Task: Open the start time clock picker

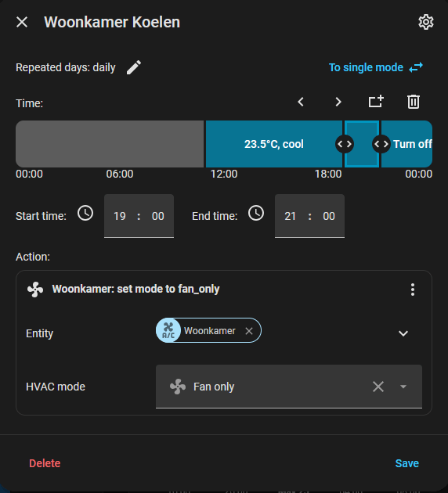Action: point(85,214)
